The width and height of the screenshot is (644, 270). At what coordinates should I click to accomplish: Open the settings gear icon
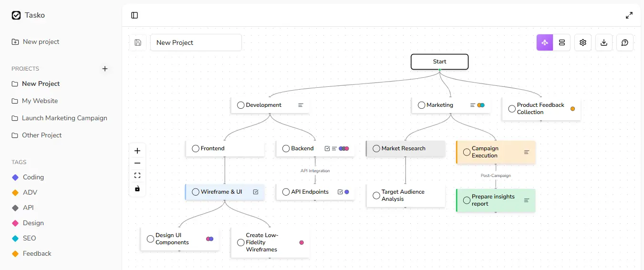583,42
